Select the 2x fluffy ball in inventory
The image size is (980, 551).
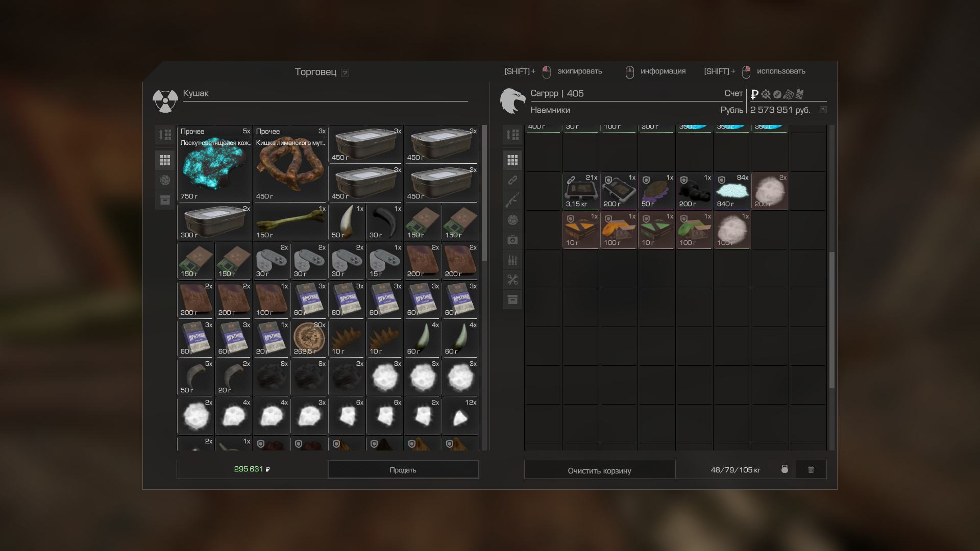pos(770,191)
